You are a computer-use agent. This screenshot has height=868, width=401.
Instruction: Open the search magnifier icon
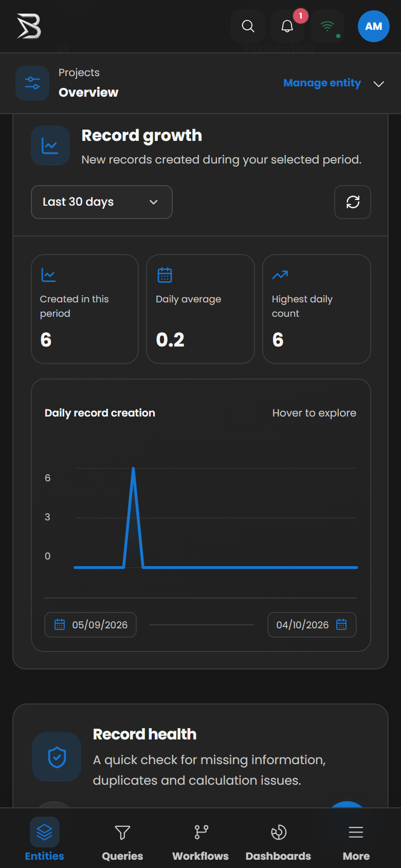(248, 26)
